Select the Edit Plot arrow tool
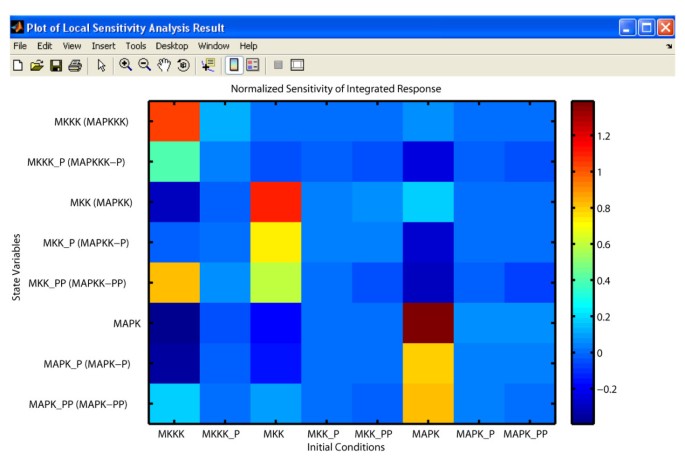This screenshot has height=468, width=685. click(101, 66)
